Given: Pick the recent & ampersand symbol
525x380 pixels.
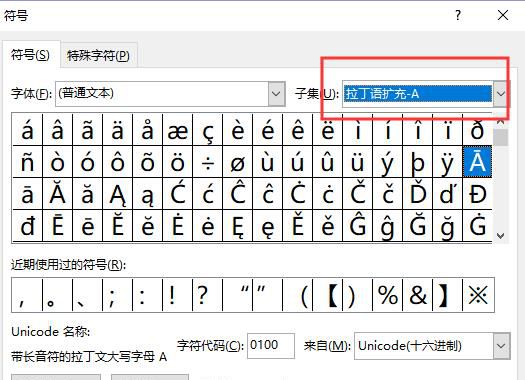Looking at the screenshot, I should pyautogui.click(x=418, y=295).
